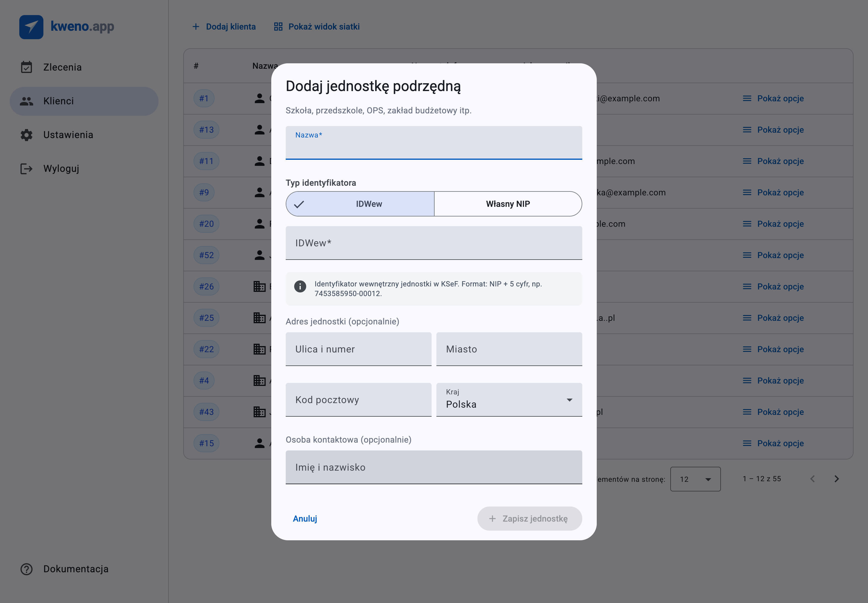Click building icon in row #43
The image size is (868, 603).
259,412
